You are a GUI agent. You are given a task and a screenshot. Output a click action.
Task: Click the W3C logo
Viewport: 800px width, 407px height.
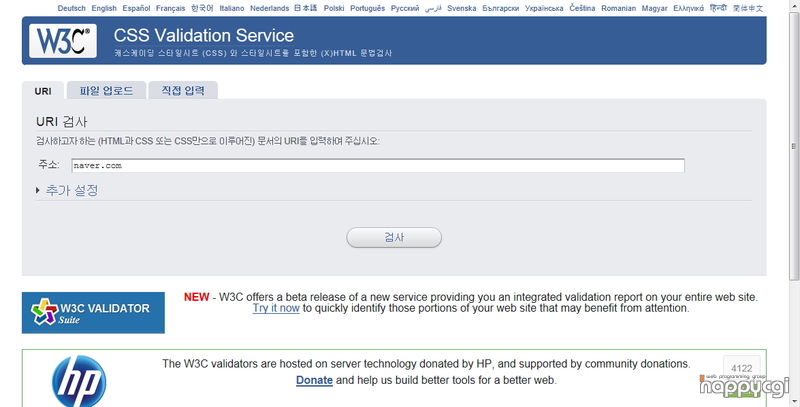(x=63, y=40)
